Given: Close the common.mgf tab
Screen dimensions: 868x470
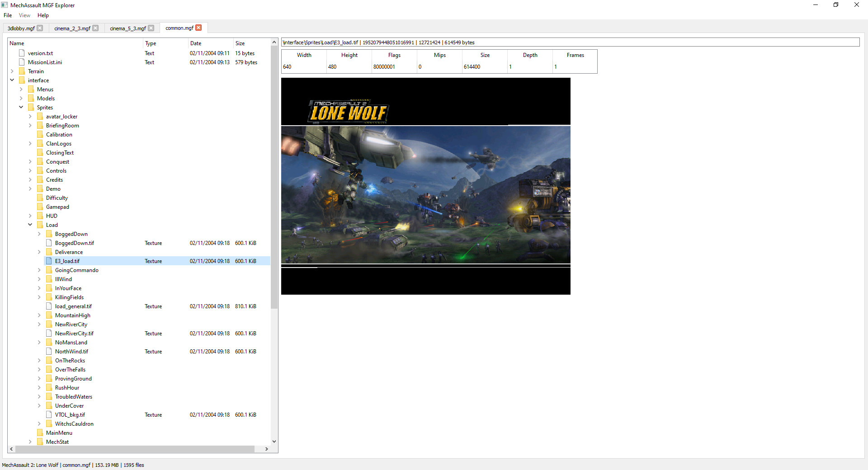Looking at the screenshot, I should [198, 28].
